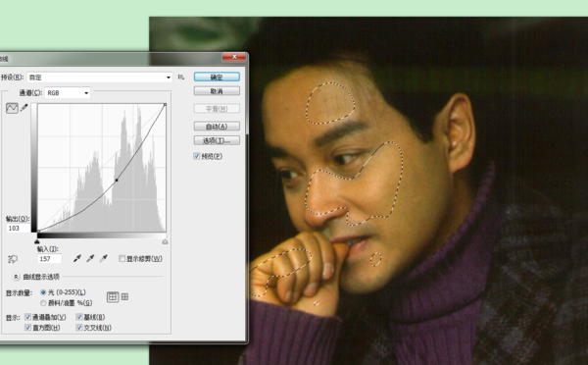Viewport: 588px width, 365px height.
Task: Pick the black point eyedropper
Action: 77,258
